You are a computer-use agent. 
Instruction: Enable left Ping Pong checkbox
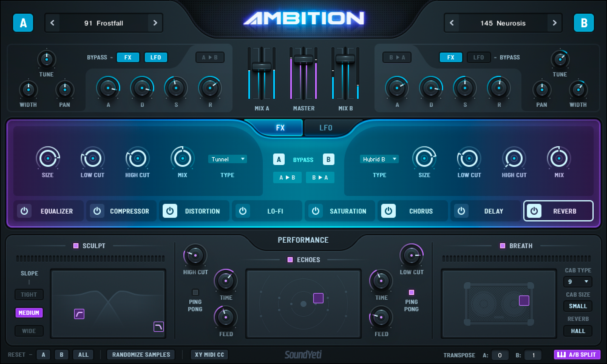pyautogui.click(x=195, y=292)
